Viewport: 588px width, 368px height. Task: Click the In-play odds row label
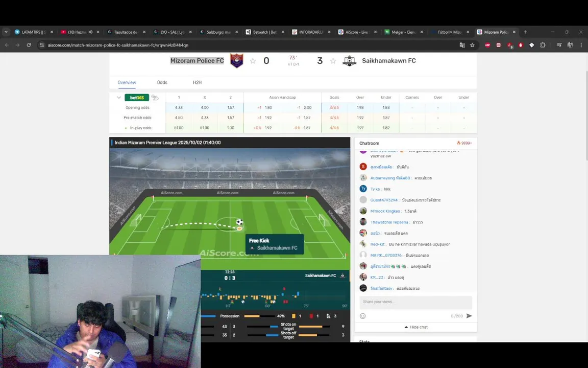[x=141, y=128]
